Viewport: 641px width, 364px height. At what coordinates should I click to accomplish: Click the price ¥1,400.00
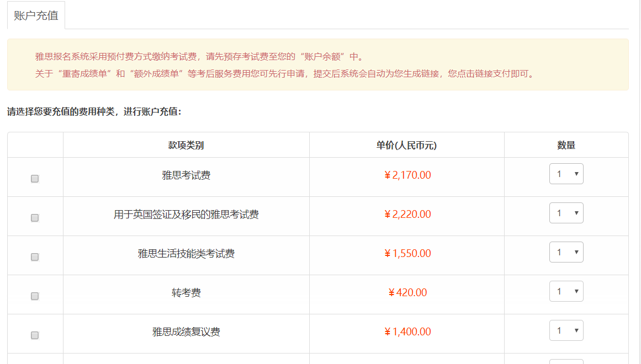[407, 331]
